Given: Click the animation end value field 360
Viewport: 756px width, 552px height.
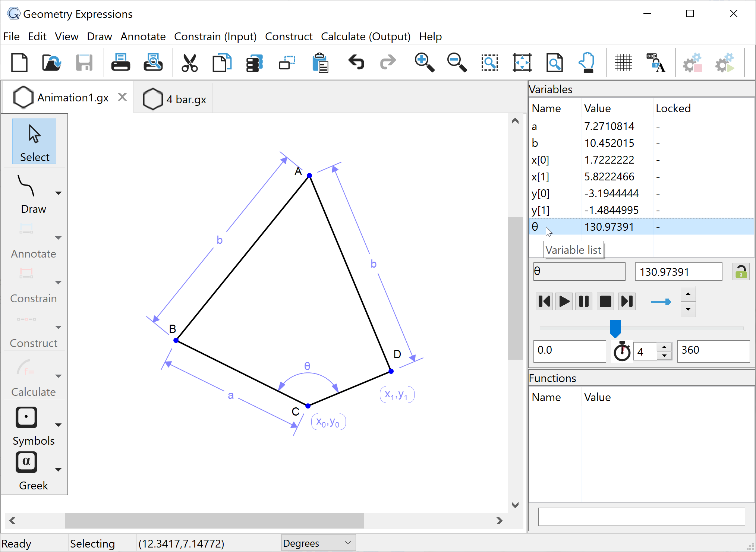Looking at the screenshot, I should click(x=713, y=350).
